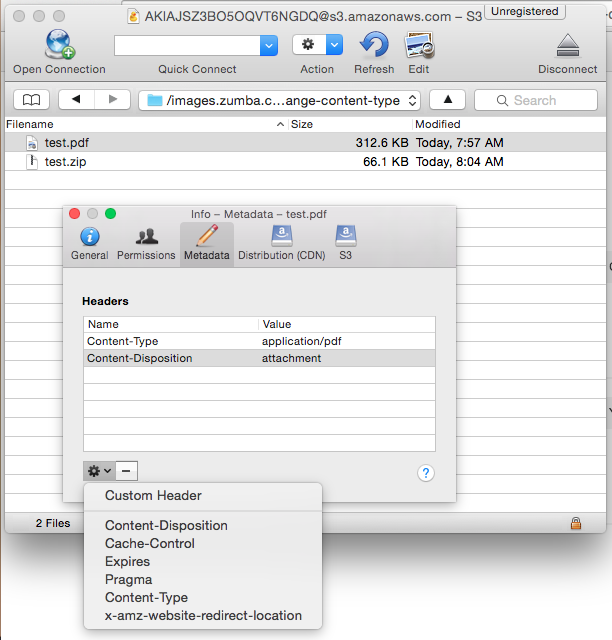612x640 pixels.
Task: Go forward with the right arrow
Action: click(113, 100)
